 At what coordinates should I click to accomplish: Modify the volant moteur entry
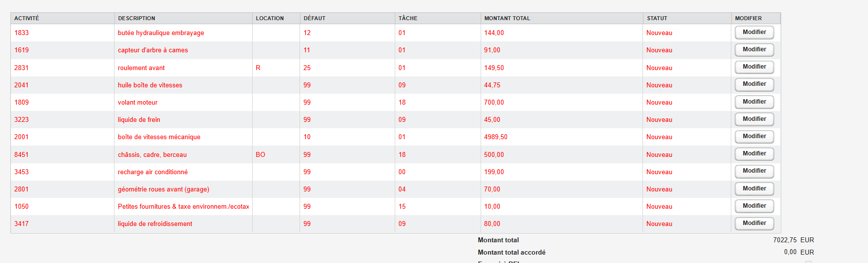click(x=754, y=102)
